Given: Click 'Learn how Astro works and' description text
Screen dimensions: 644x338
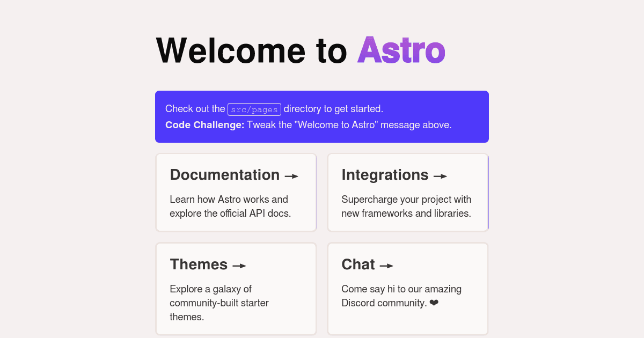Looking at the screenshot, I should pyautogui.click(x=229, y=200).
